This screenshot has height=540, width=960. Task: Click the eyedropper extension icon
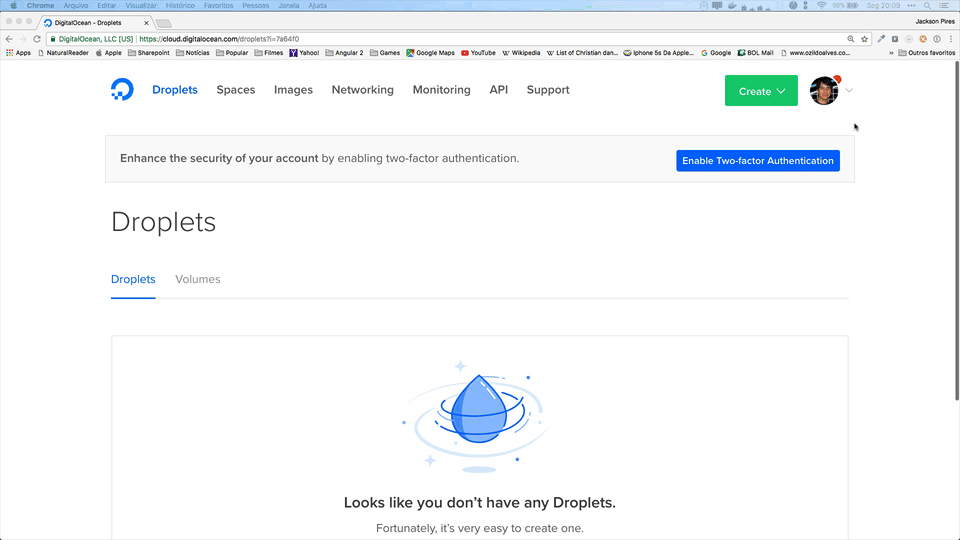(x=881, y=39)
